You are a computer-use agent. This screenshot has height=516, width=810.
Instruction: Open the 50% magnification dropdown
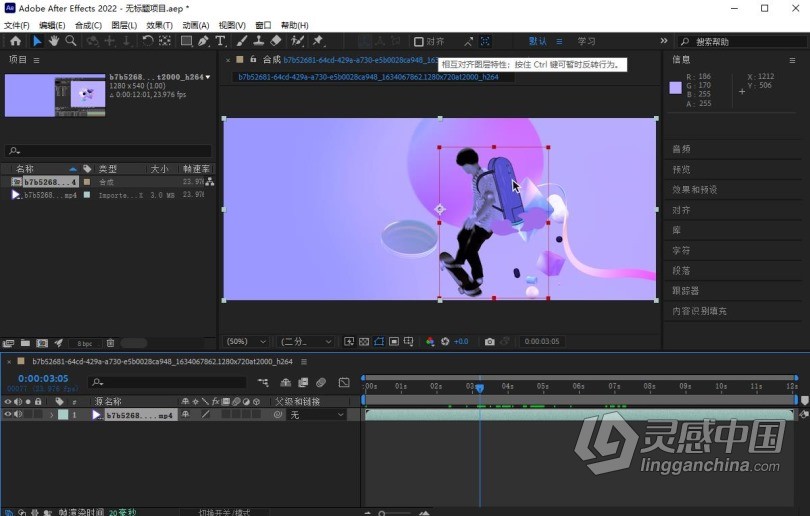246,341
